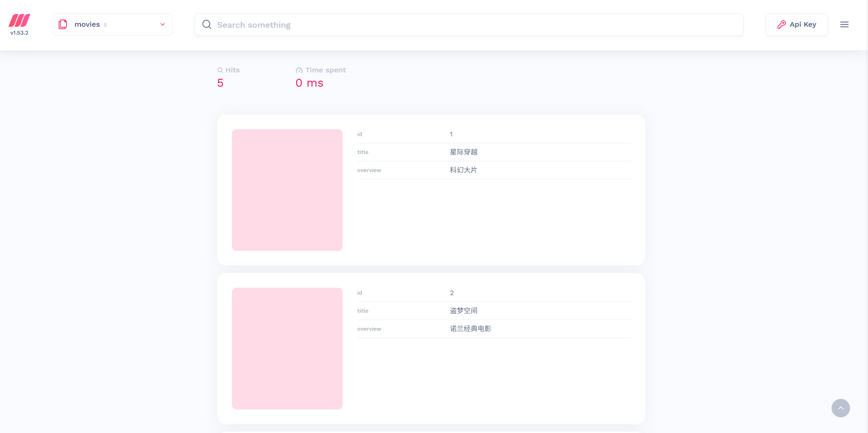Click the overview value 科幻大片
Screen dimensions: 868x433
coord(464,170)
